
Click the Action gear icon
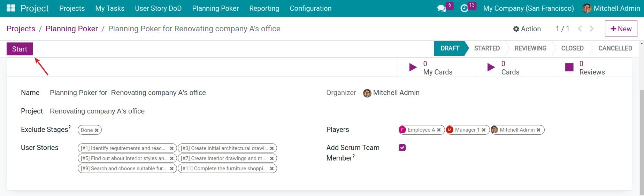[516, 29]
